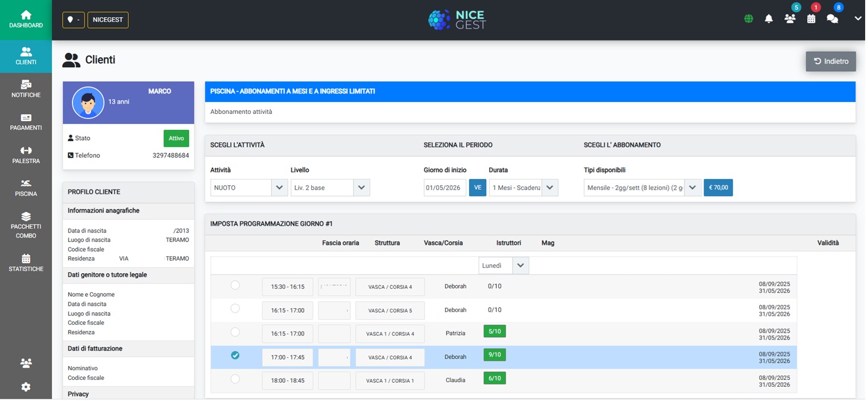This screenshot has width=868, height=401.
Task: Deselect the checked 17:00 - 17:45 slot
Action: tap(235, 357)
